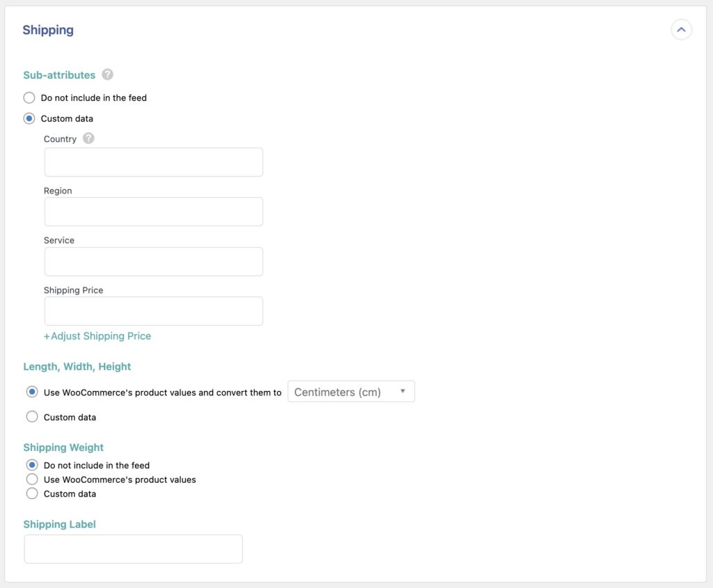Enable converting WooCommerce product dimension values
The width and height of the screenshot is (713, 588).
click(32, 391)
